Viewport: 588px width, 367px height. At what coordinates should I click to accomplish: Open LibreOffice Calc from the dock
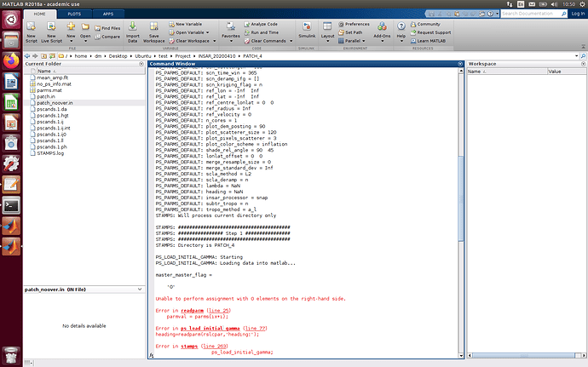point(11,102)
